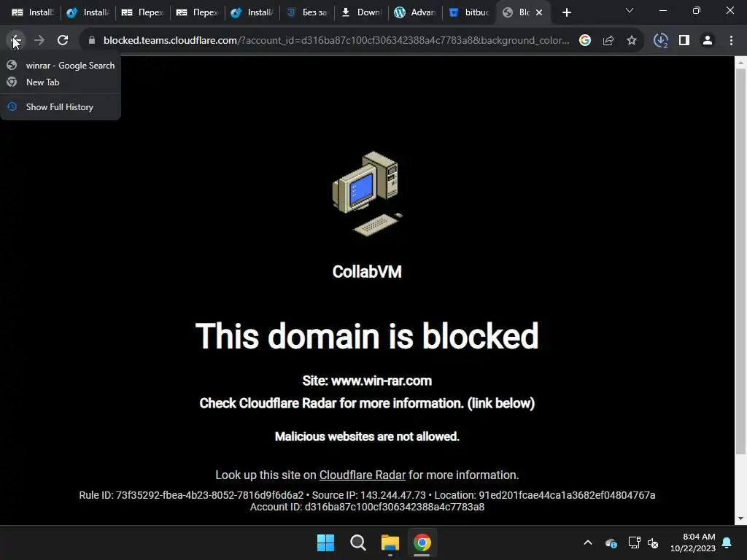
Task: Bookmark this page with the star icon
Action: (x=631, y=41)
